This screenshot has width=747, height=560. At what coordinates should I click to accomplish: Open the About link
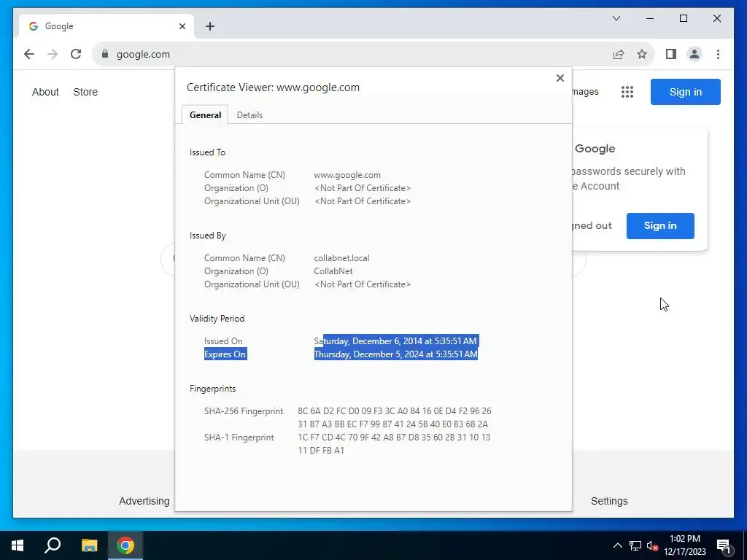pos(45,92)
